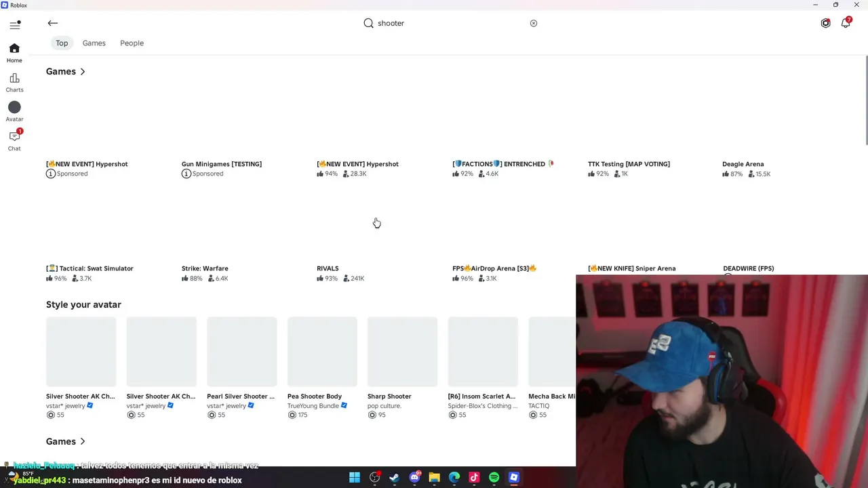Image resolution: width=868 pixels, height=488 pixels.
Task: Open TikTok from the taskbar
Action: (474, 478)
